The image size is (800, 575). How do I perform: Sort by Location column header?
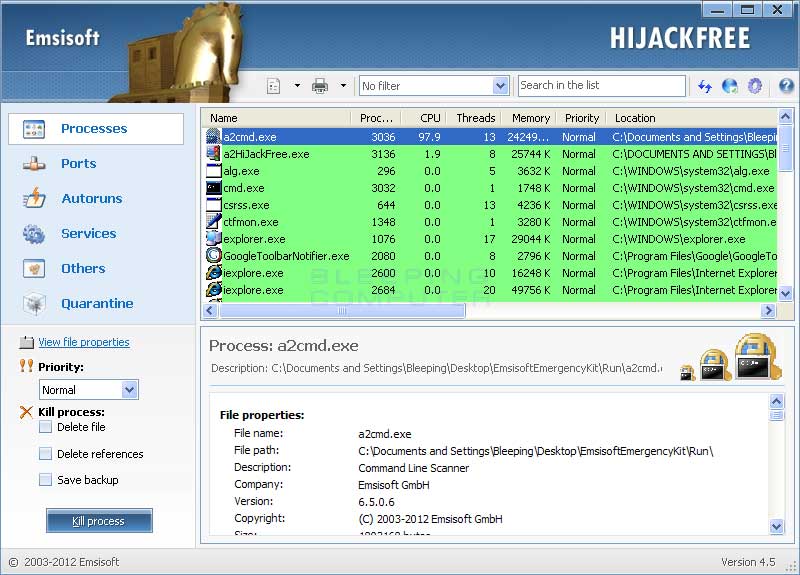tap(692, 118)
